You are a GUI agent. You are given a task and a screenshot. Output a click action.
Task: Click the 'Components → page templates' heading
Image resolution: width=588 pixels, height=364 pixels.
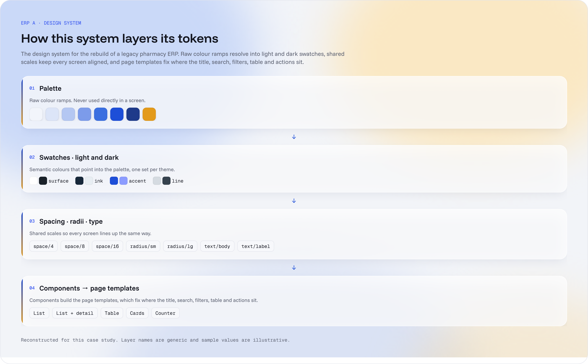point(89,288)
